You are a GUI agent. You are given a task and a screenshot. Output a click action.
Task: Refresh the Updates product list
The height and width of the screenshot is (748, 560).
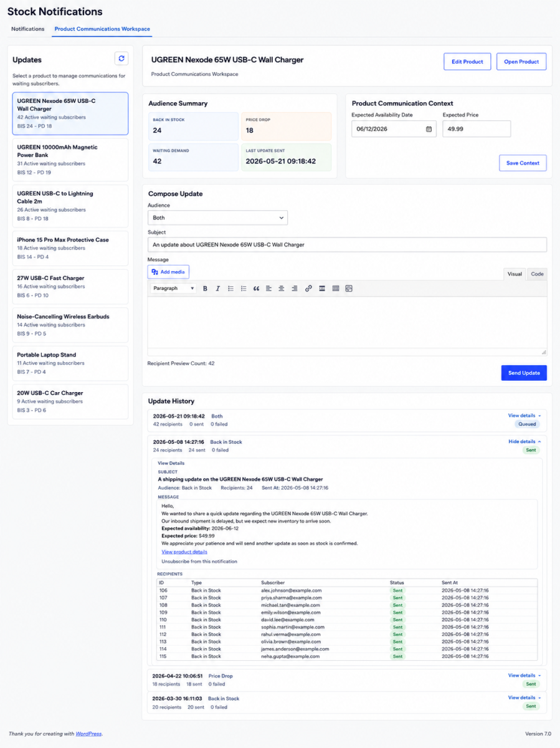(121, 59)
